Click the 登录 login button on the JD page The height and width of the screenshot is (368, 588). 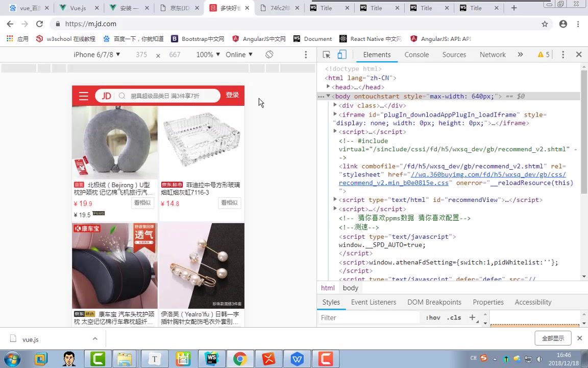[232, 96]
